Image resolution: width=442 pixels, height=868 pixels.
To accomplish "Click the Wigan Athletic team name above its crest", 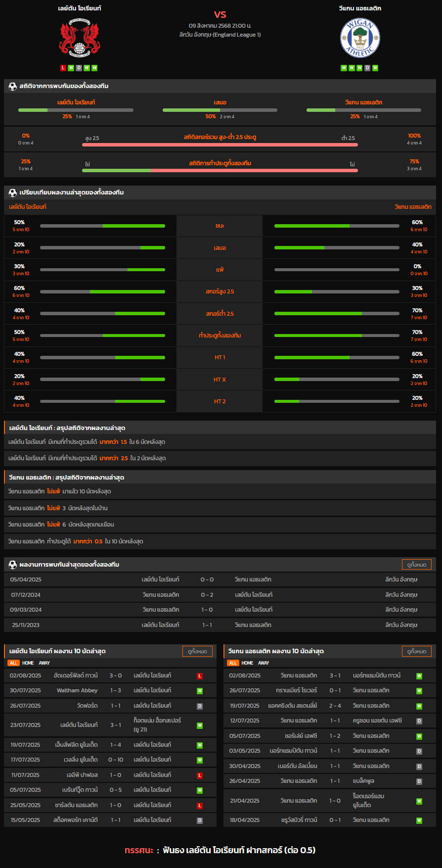I will pyautogui.click(x=360, y=8).
